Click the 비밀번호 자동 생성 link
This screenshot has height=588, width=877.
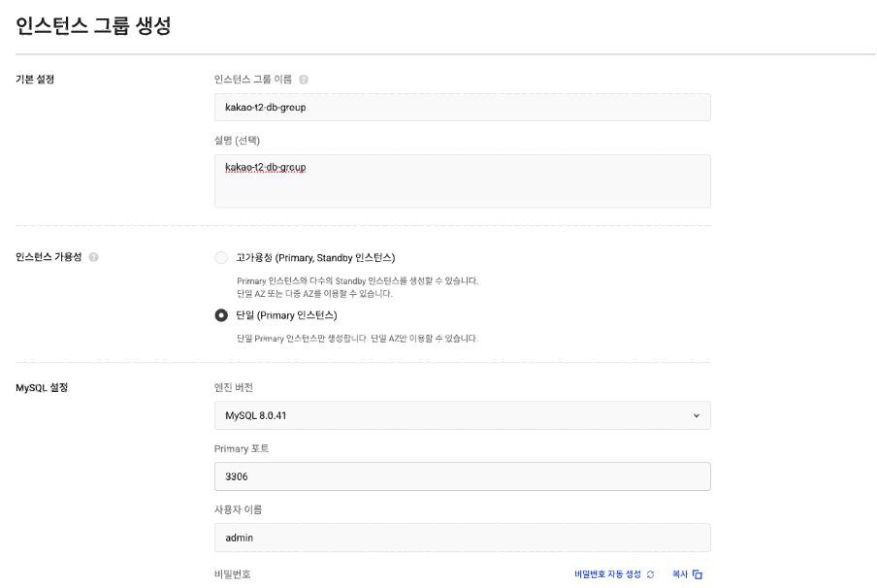[607, 574]
